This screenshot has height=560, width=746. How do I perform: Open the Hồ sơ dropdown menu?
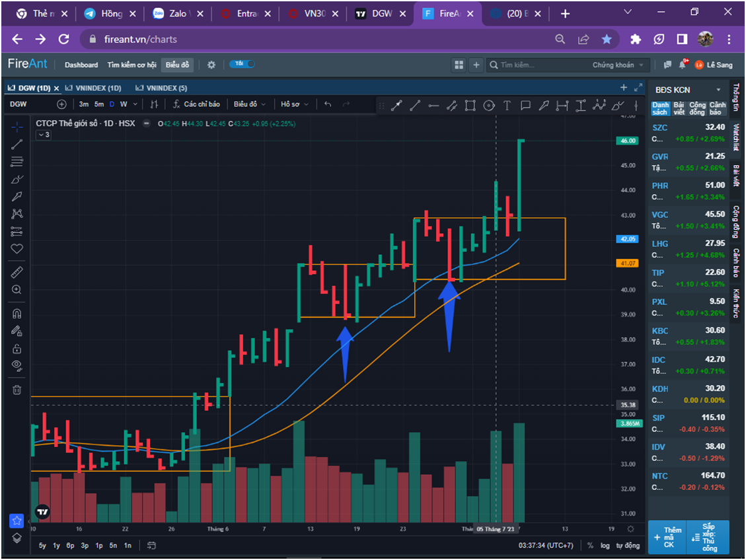[x=294, y=104]
